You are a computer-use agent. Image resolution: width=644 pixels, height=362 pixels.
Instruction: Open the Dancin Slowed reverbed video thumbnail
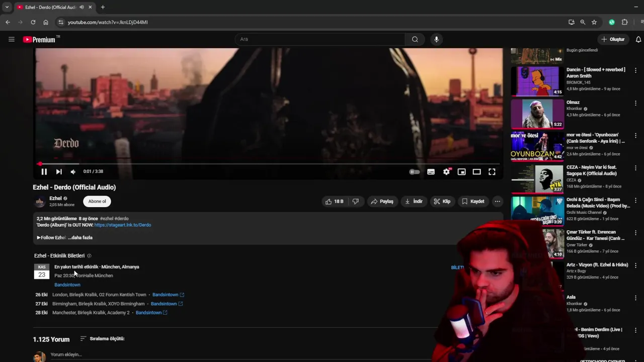[537, 81]
